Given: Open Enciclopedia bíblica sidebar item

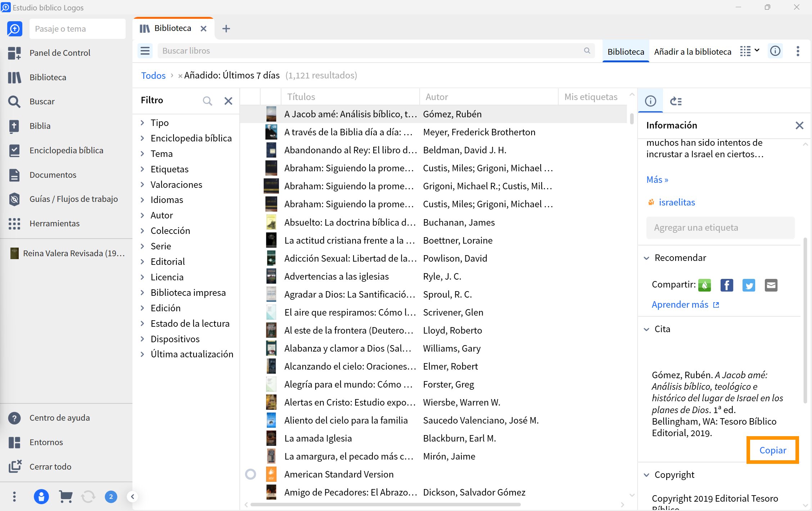Looking at the screenshot, I should pos(56,150).
